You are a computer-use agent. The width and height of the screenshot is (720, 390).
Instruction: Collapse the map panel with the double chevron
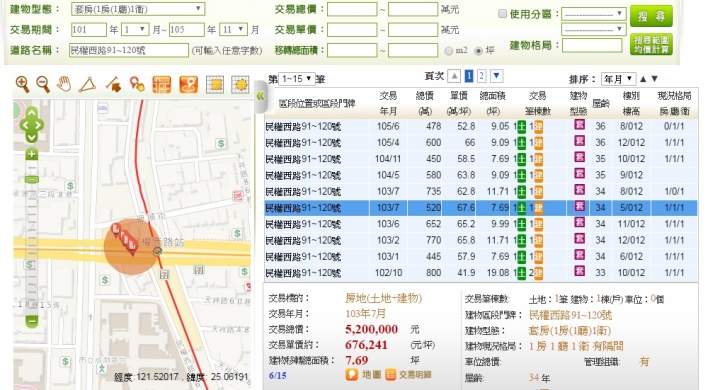260,96
